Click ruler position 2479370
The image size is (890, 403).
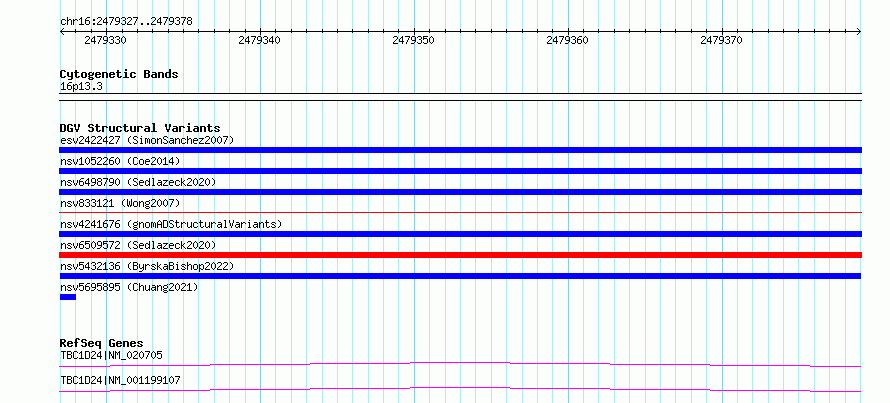pyautogui.click(x=721, y=41)
